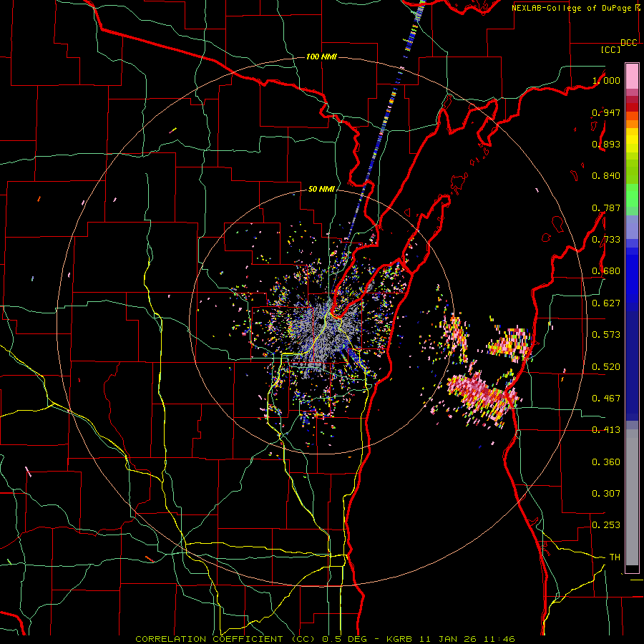Click the [CC] legend unit label

click(x=610, y=49)
